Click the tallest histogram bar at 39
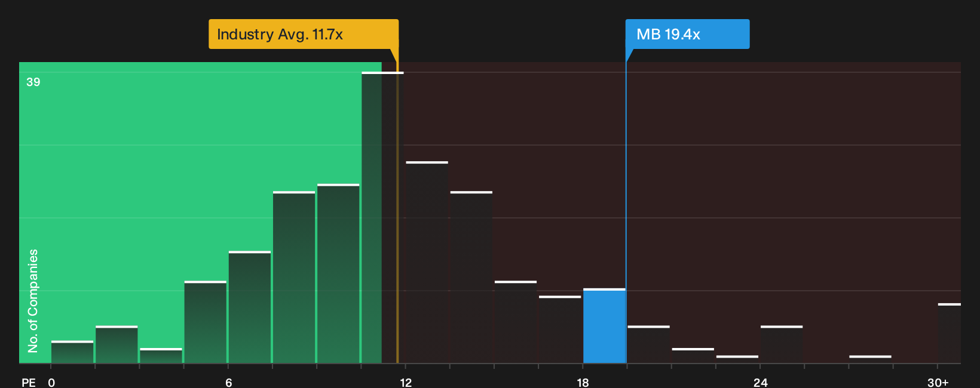This screenshot has height=388, width=980. [382, 217]
